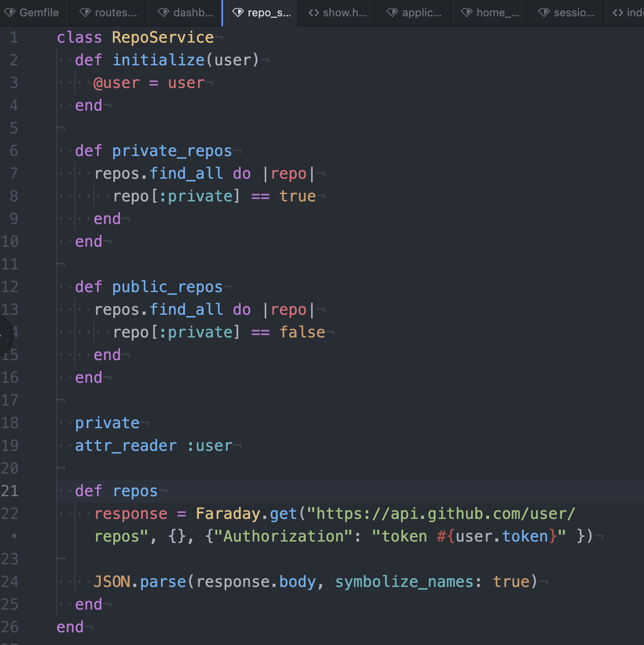Click the gem icon on the sessio... tab
Screen dimensions: 644x645
coord(544,13)
